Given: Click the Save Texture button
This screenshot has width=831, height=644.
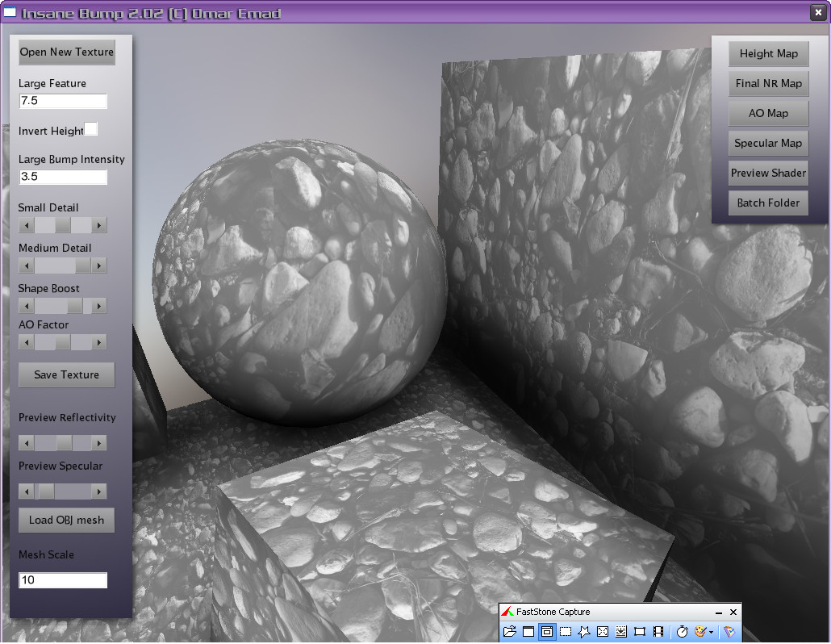Looking at the screenshot, I should pyautogui.click(x=67, y=374).
